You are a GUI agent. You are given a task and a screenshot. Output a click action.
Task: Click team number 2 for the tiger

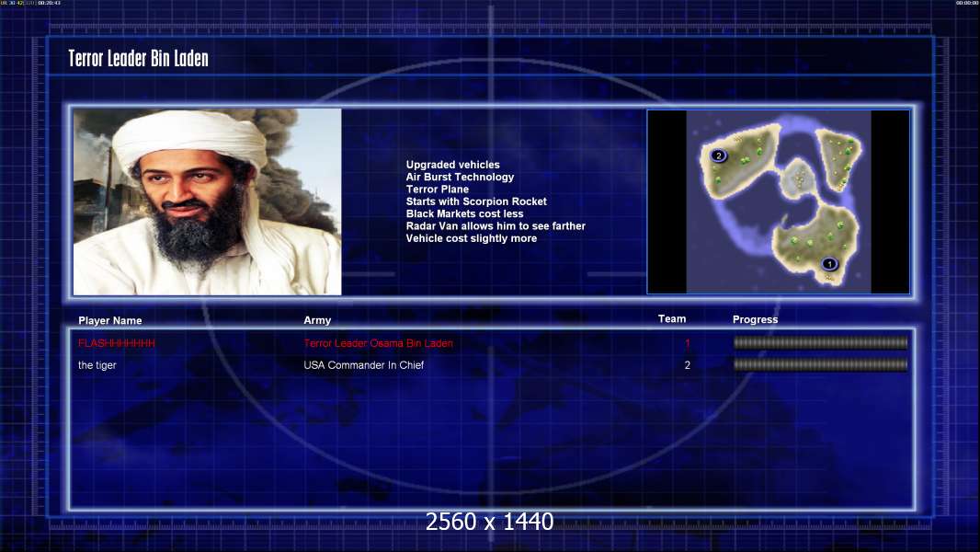point(688,365)
